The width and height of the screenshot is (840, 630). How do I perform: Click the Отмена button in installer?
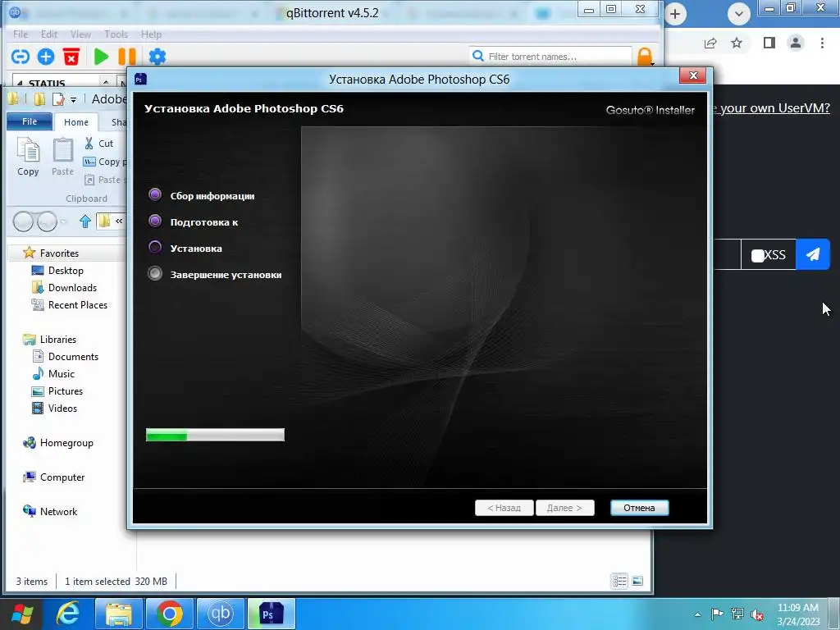639,508
